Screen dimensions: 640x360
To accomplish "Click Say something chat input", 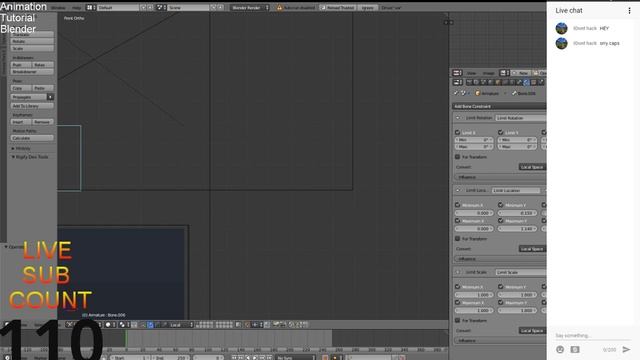I will [592, 336].
